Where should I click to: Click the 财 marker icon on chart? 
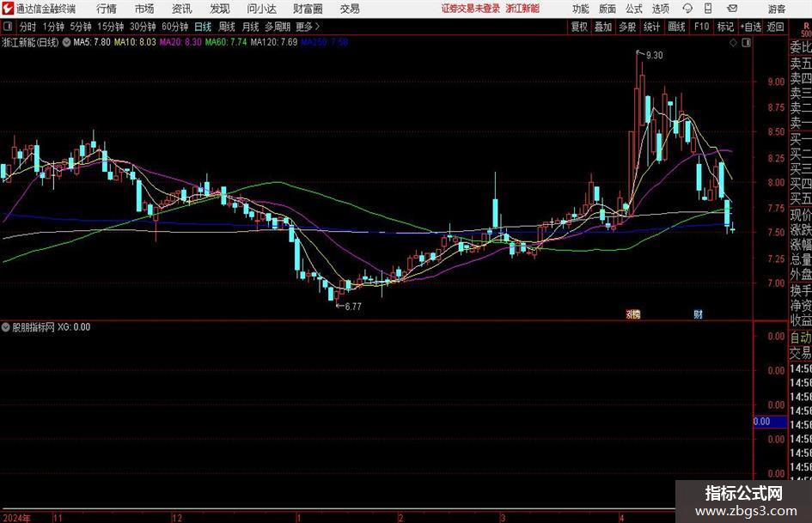(x=698, y=313)
